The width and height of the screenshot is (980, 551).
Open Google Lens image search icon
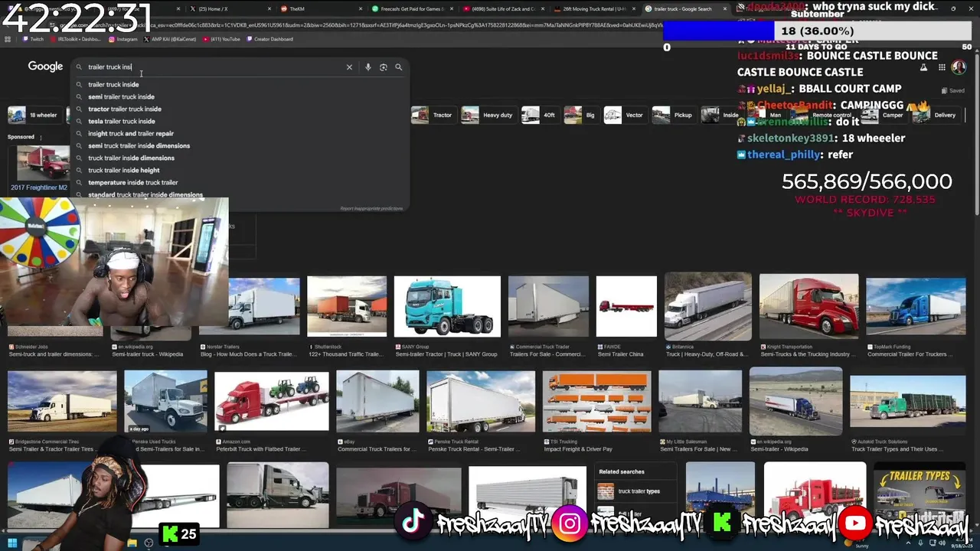point(383,67)
